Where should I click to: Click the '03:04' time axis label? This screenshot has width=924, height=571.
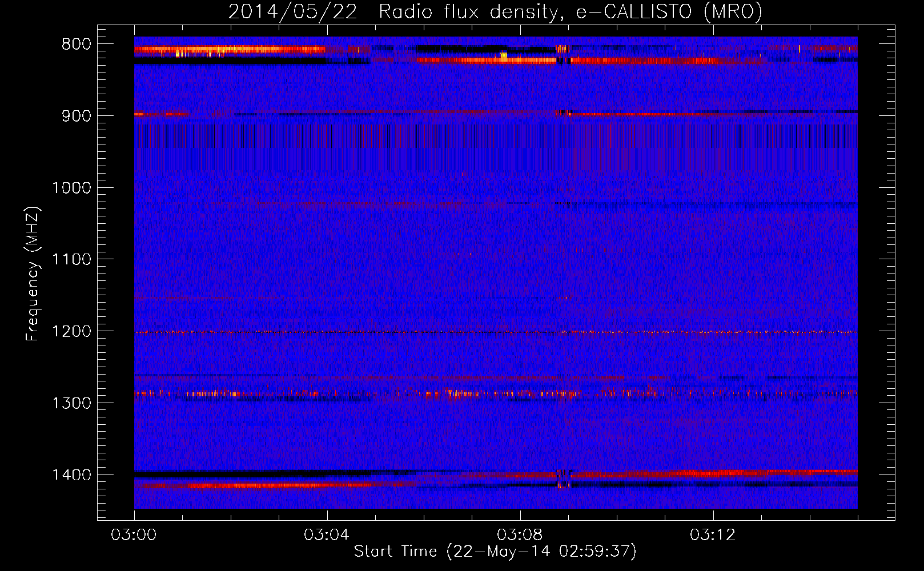click(327, 535)
